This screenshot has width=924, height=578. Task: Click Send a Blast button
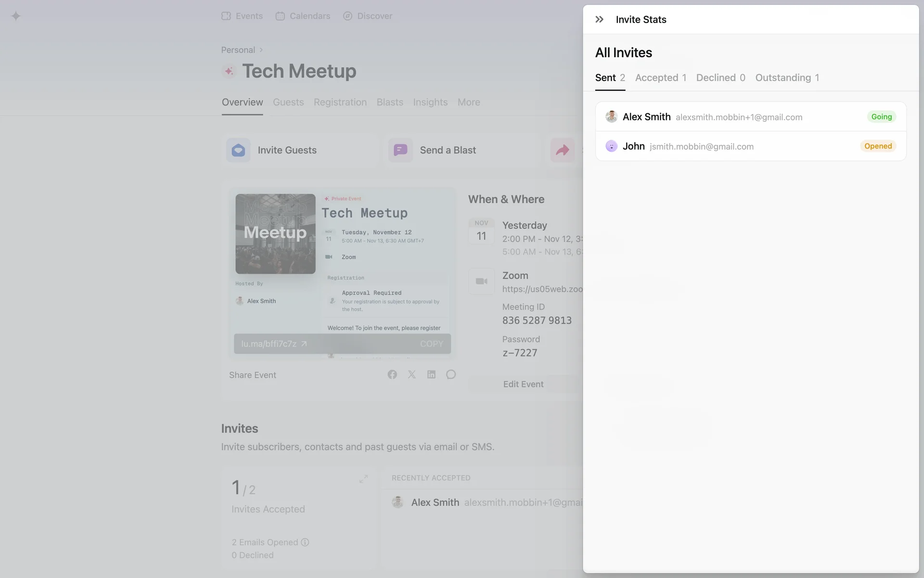(448, 150)
